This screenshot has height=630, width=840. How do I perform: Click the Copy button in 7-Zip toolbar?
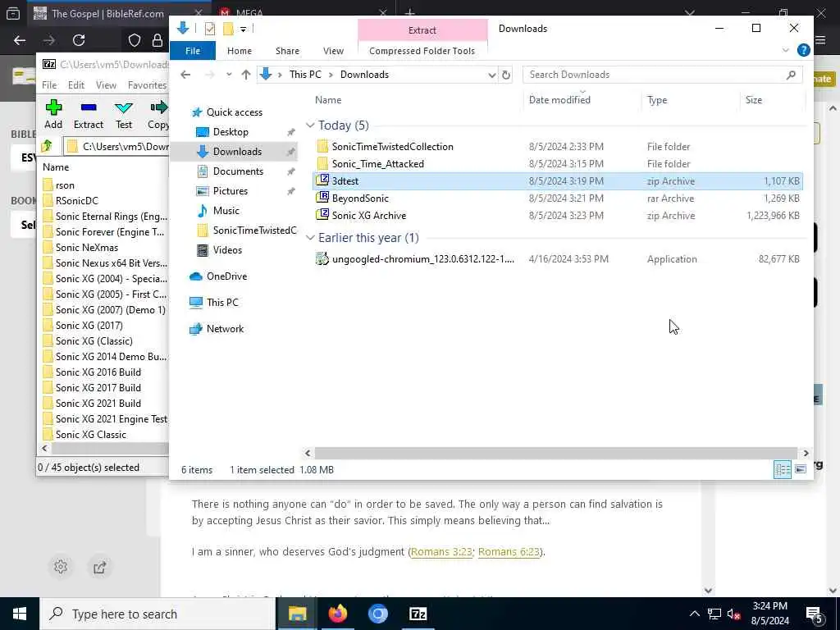point(158,114)
